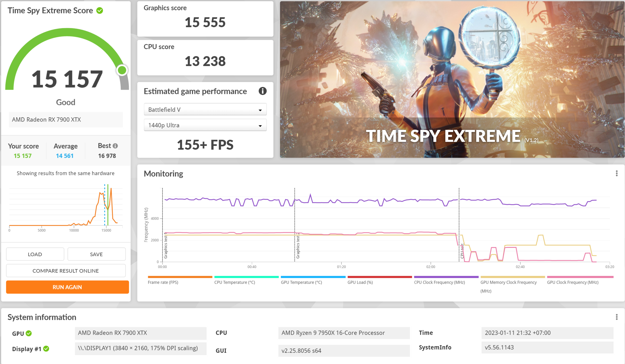This screenshot has height=364, width=625.
Task: Click the Monitoring heading
Action: tap(163, 174)
